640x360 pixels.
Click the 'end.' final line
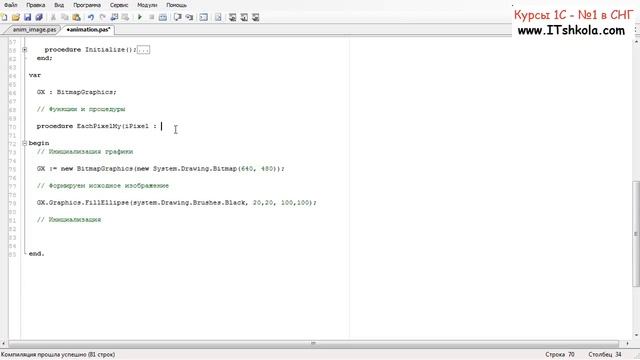[36, 254]
